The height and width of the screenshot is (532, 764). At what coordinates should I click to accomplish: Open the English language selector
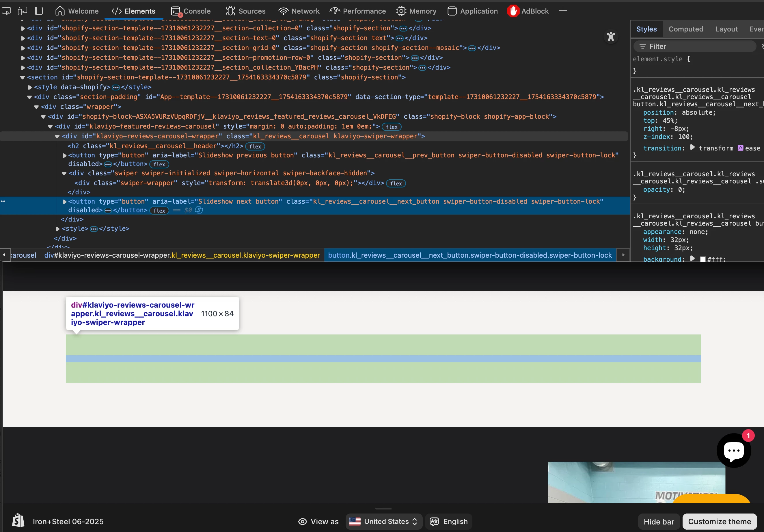pyautogui.click(x=448, y=522)
